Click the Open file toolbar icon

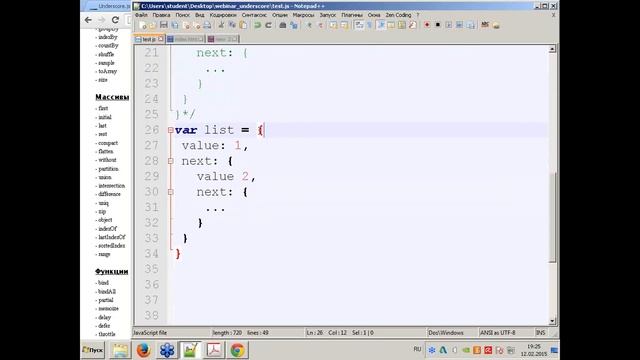153,25
